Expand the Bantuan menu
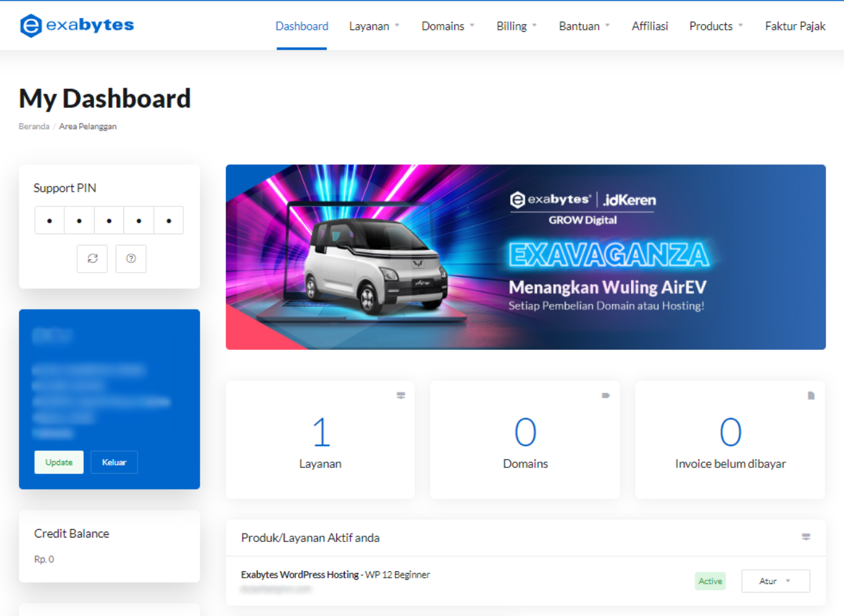Image resolution: width=844 pixels, height=616 pixels. 584,26
